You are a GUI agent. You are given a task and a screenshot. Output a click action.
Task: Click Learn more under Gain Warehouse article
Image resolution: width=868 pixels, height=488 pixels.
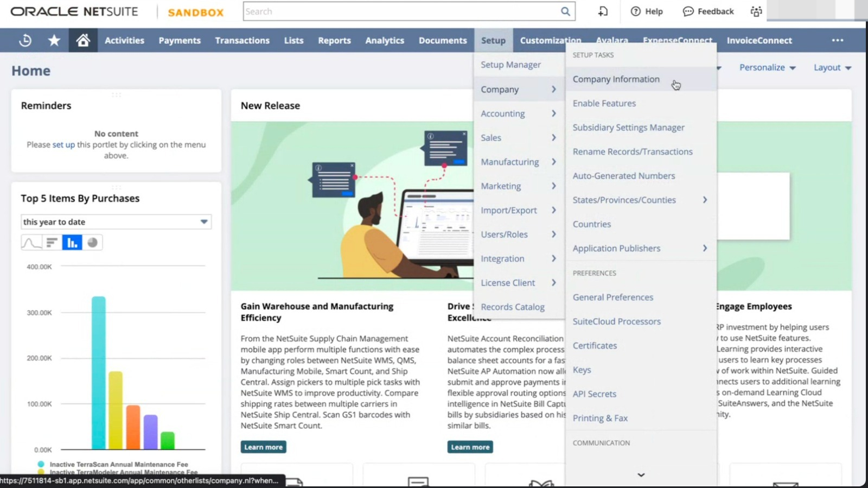point(263,447)
